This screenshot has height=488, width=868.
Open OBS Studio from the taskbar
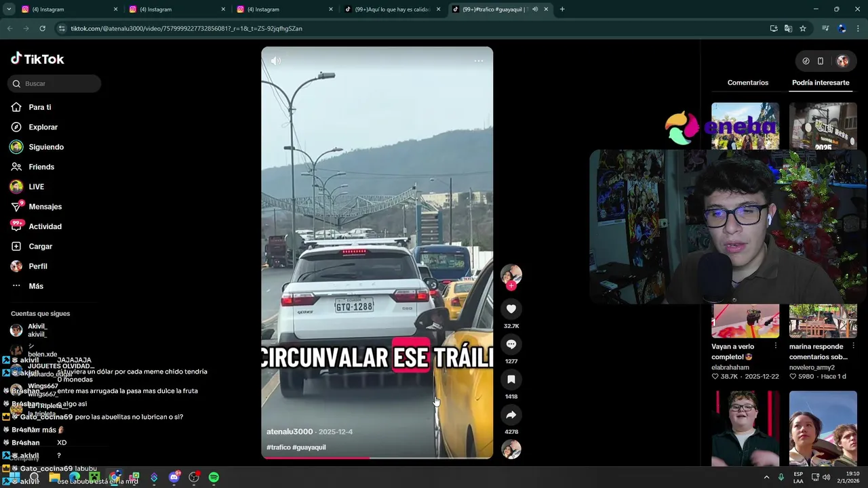pos(194,477)
